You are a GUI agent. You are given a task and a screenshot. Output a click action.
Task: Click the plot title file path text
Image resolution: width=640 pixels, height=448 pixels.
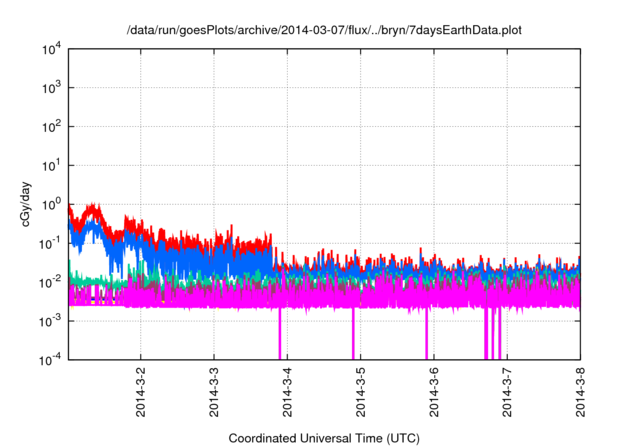click(324, 31)
